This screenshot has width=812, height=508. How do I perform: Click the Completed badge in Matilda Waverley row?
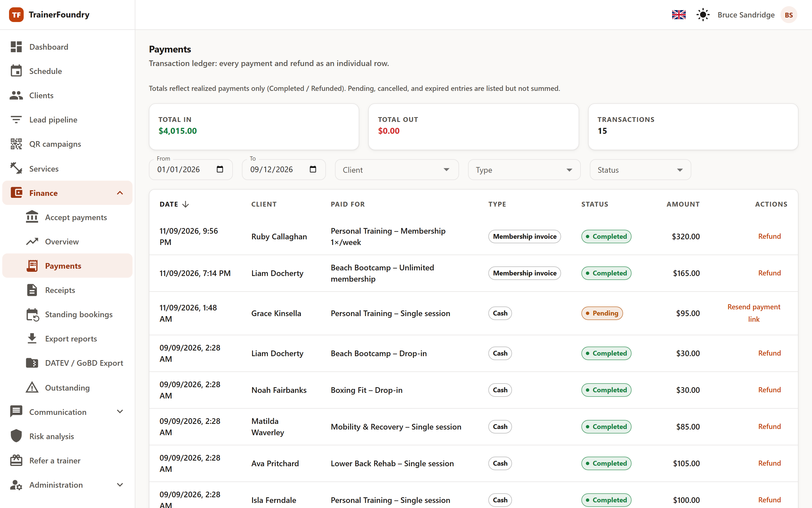[606, 426]
